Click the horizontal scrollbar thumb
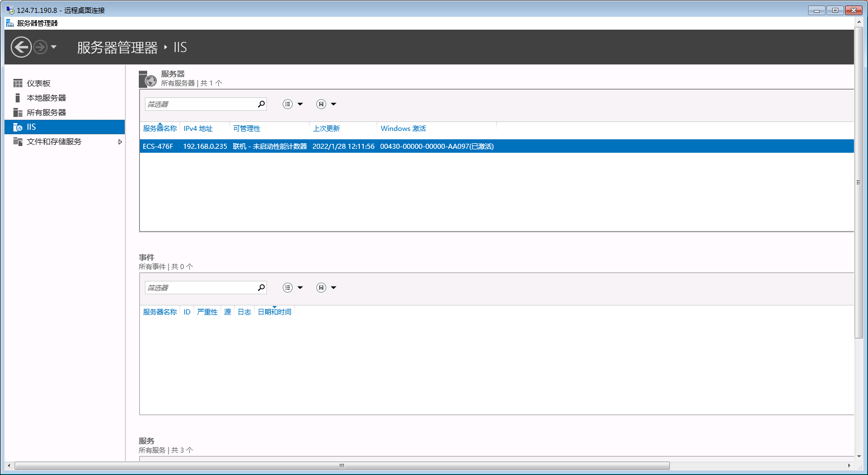Image resolution: width=868 pixels, height=475 pixels. (342, 465)
